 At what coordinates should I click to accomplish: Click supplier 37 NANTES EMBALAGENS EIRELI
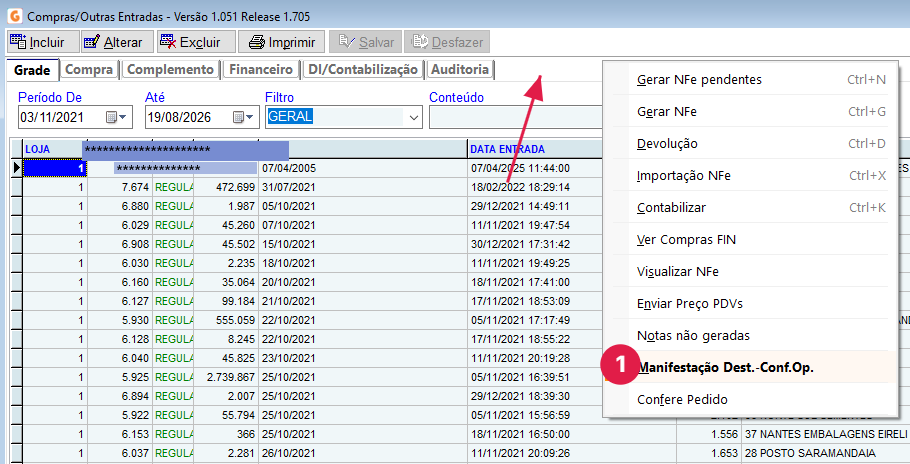coord(826,434)
